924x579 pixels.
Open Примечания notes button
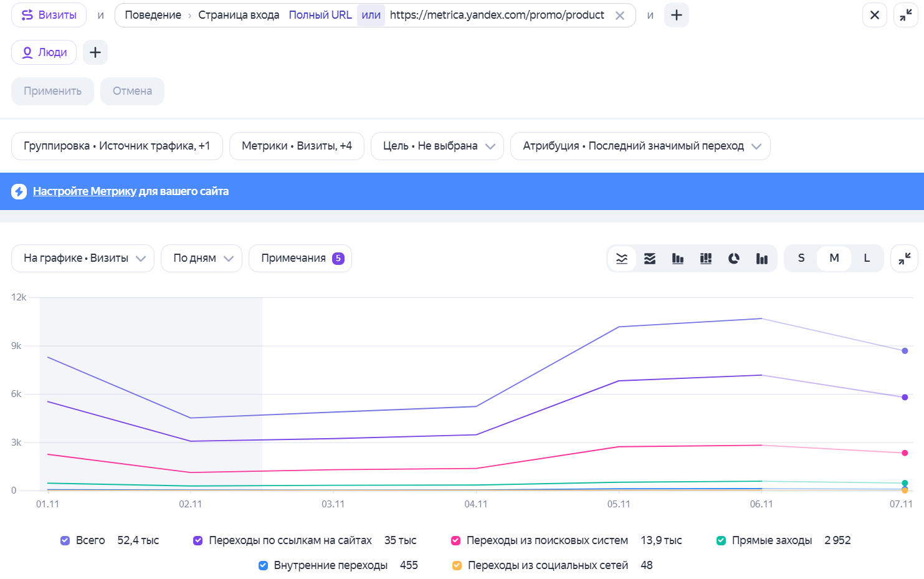[300, 258]
